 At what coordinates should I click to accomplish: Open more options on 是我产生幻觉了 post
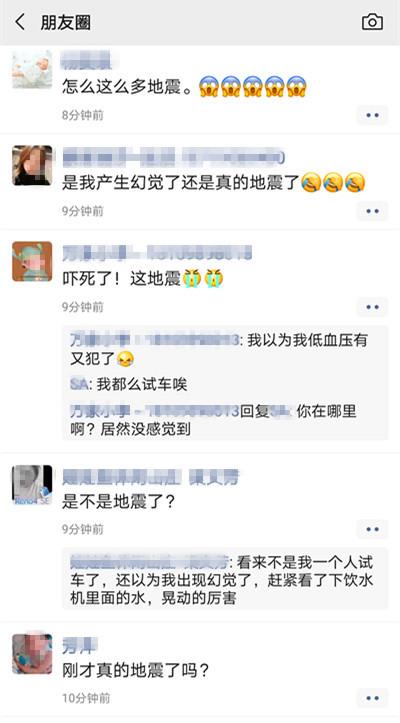click(372, 211)
